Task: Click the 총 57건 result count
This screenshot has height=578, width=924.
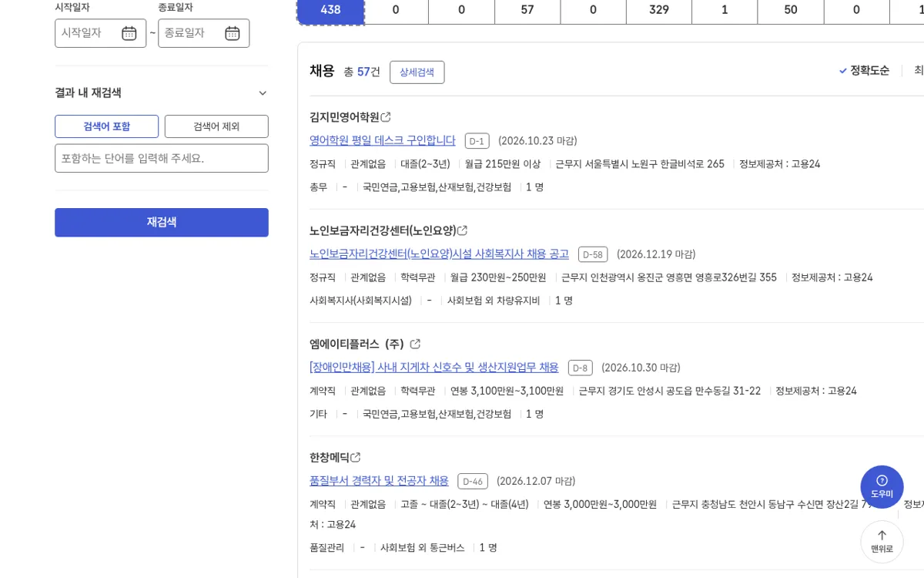Action: 362,72
